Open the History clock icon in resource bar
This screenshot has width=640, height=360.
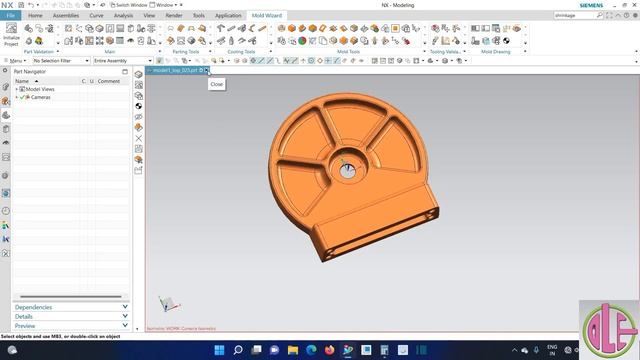pyautogui.click(x=6, y=211)
